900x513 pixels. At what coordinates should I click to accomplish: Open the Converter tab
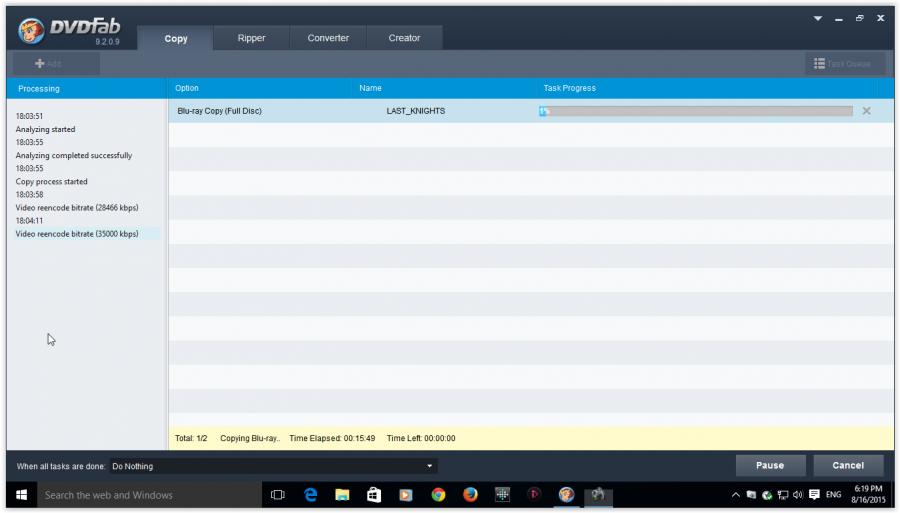[x=328, y=38]
